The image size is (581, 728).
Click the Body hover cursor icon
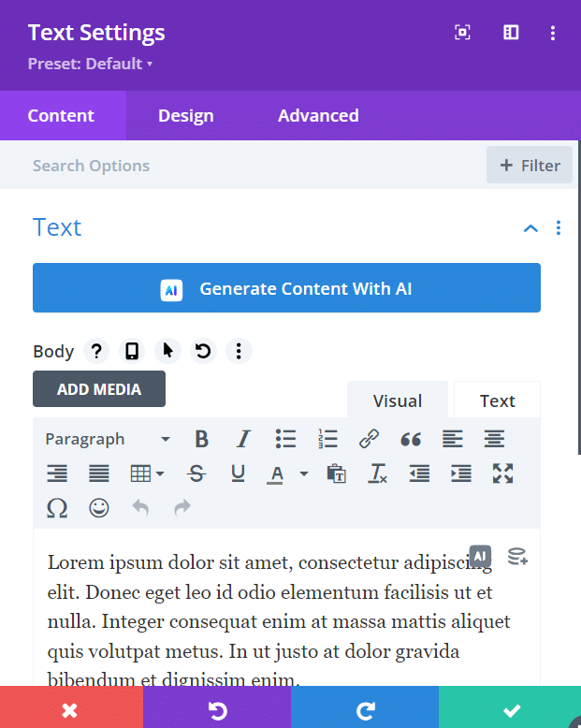[x=167, y=351]
